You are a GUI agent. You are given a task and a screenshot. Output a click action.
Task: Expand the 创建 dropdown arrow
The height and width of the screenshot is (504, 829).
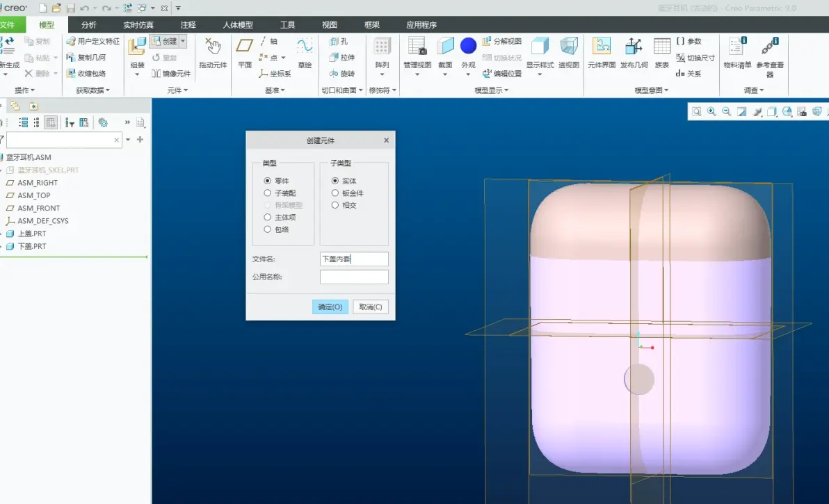[x=183, y=41]
